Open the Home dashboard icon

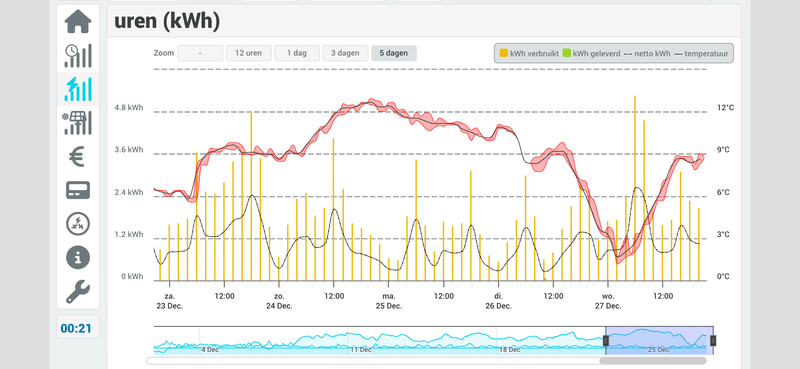click(x=78, y=21)
